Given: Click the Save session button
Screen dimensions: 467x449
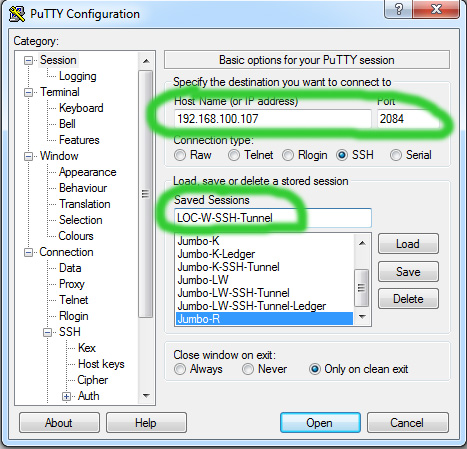Looking at the screenshot, I should (408, 272).
